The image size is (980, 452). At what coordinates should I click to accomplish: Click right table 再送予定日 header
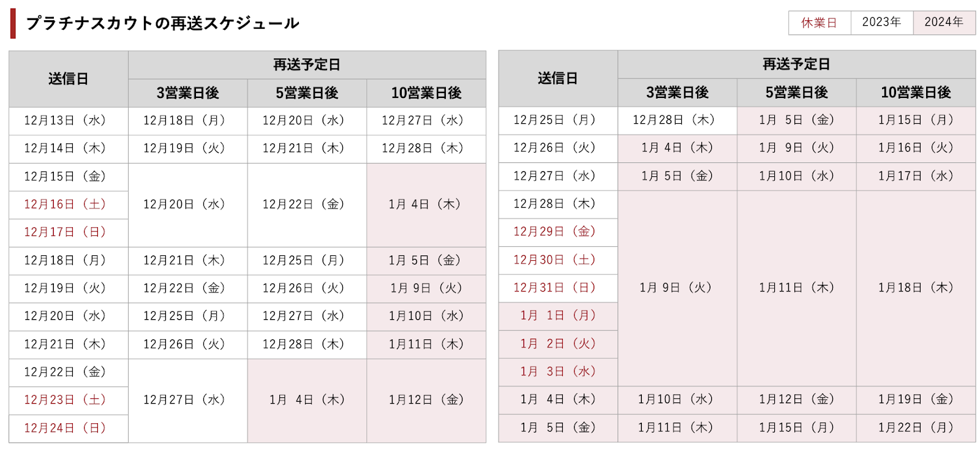tap(796, 64)
